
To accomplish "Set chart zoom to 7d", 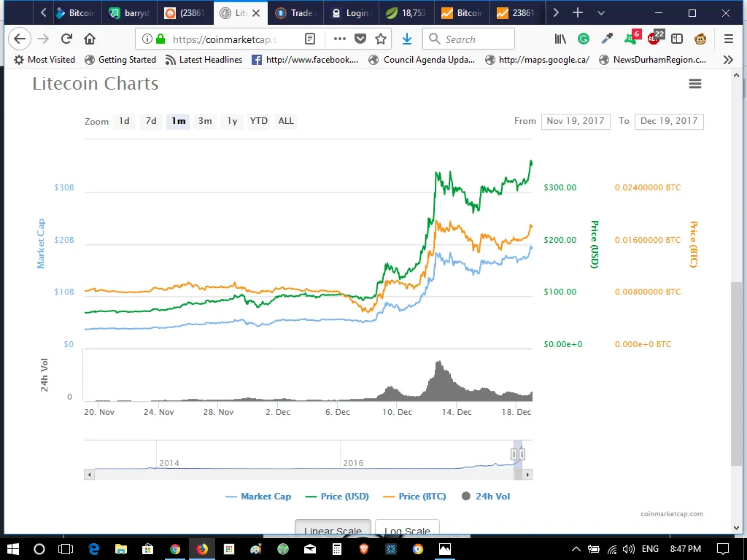I will [x=151, y=121].
